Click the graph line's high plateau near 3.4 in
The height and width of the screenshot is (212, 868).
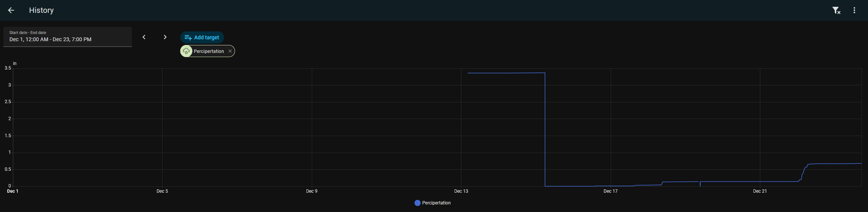pos(506,73)
